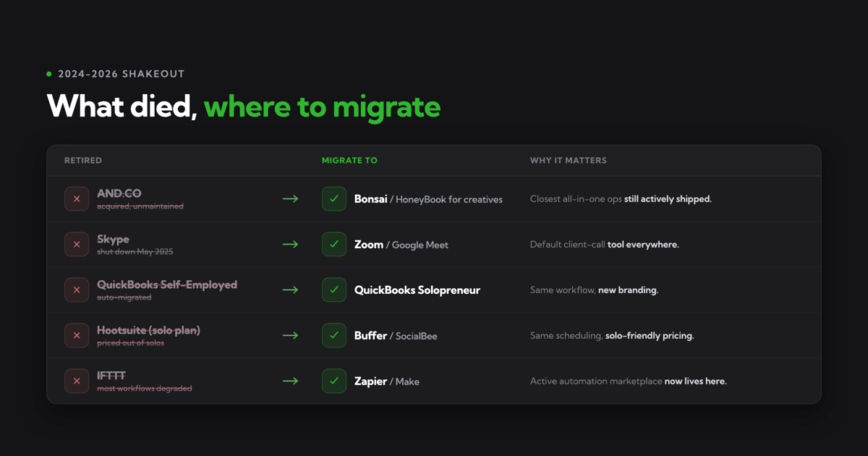Click the green checkmark beside Zapier
868x456 pixels.
click(334, 381)
